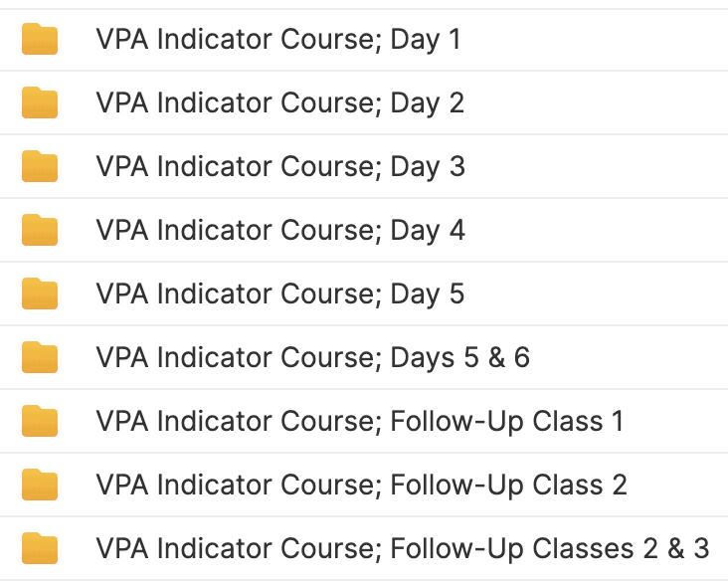Select the Day 3 folder icon
728x587 pixels.
point(40,166)
